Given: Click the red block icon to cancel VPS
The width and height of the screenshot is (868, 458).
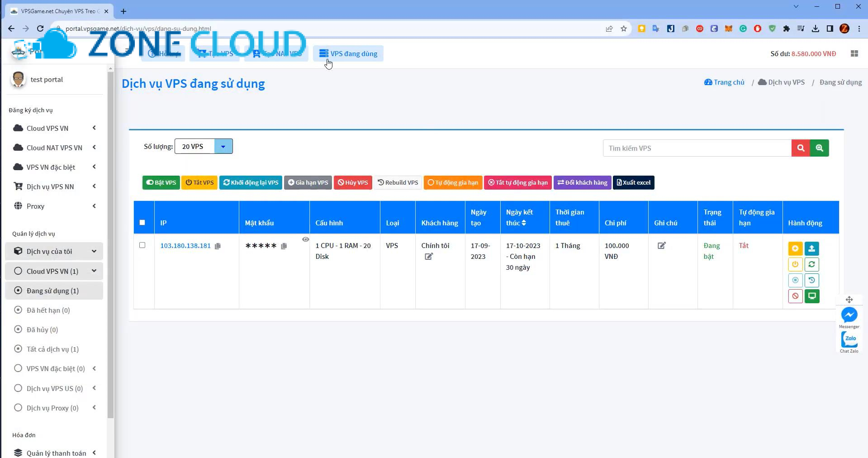Looking at the screenshot, I should click(x=795, y=296).
